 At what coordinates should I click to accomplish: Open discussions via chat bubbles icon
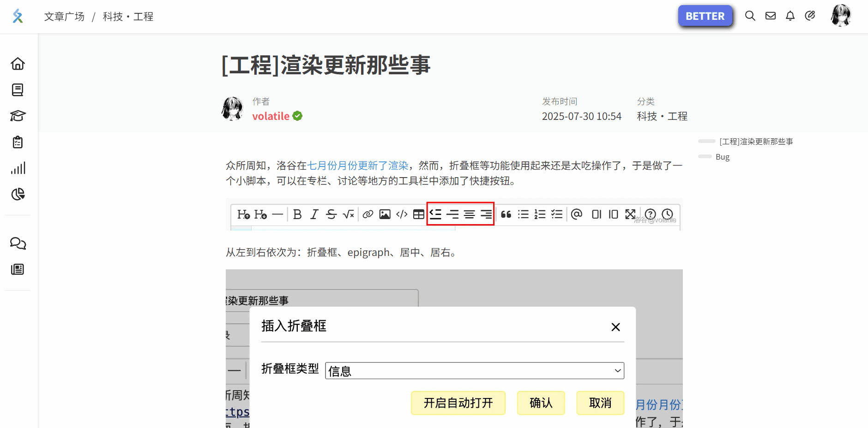(x=18, y=243)
